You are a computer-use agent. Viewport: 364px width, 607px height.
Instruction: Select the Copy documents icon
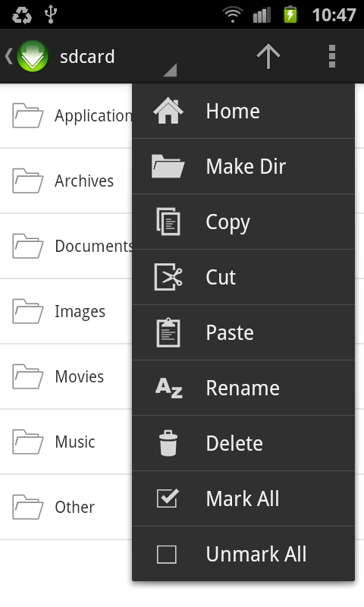(168, 222)
